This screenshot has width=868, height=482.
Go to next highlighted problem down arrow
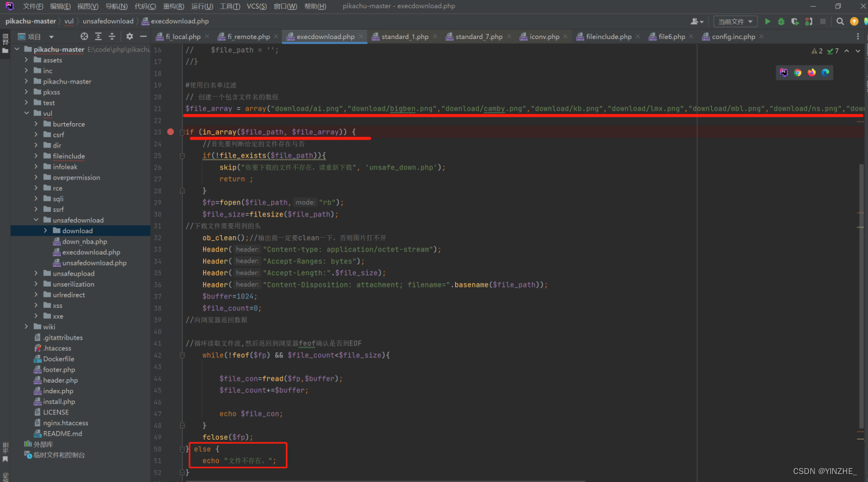pyautogui.click(x=857, y=51)
